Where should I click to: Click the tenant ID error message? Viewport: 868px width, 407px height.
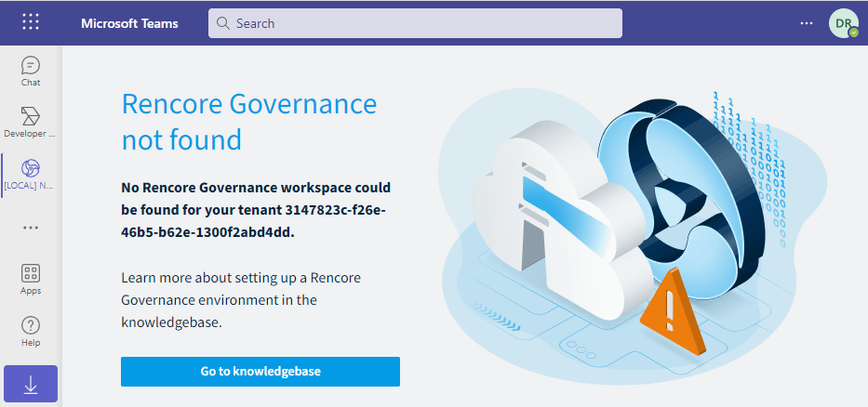point(256,210)
